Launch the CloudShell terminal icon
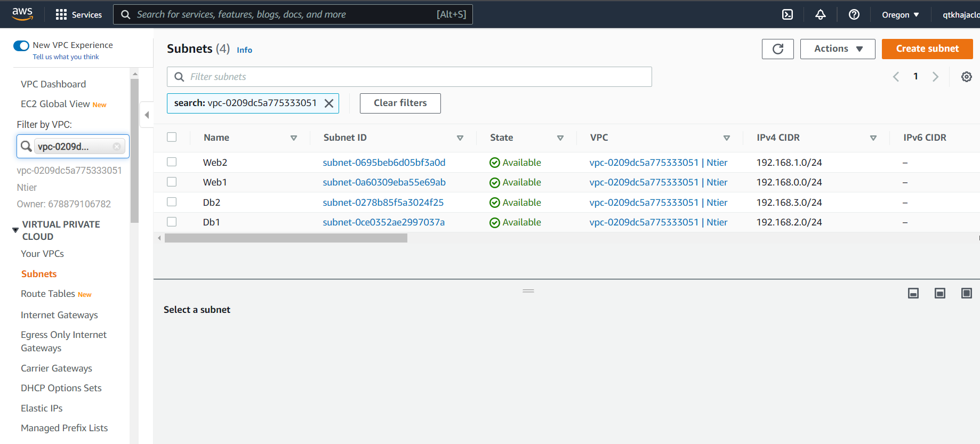The width and height of the screenshot is (980, 444). click(x=788, y=14)
